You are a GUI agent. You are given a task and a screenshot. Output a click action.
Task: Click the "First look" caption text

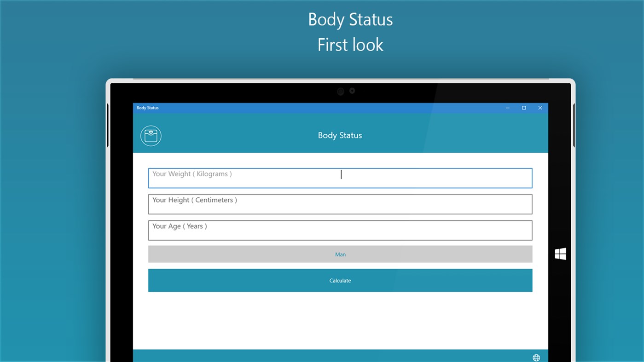[350, 45]
